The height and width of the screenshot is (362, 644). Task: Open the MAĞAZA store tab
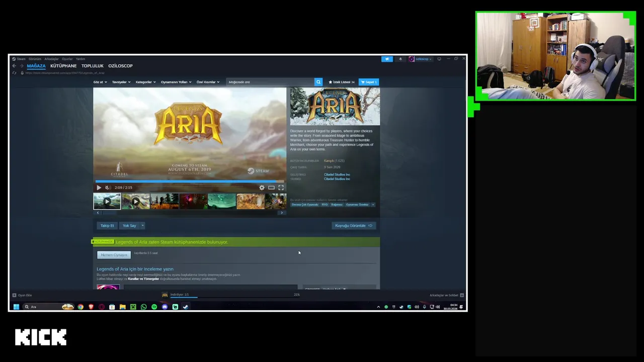[x=36, y=66]
